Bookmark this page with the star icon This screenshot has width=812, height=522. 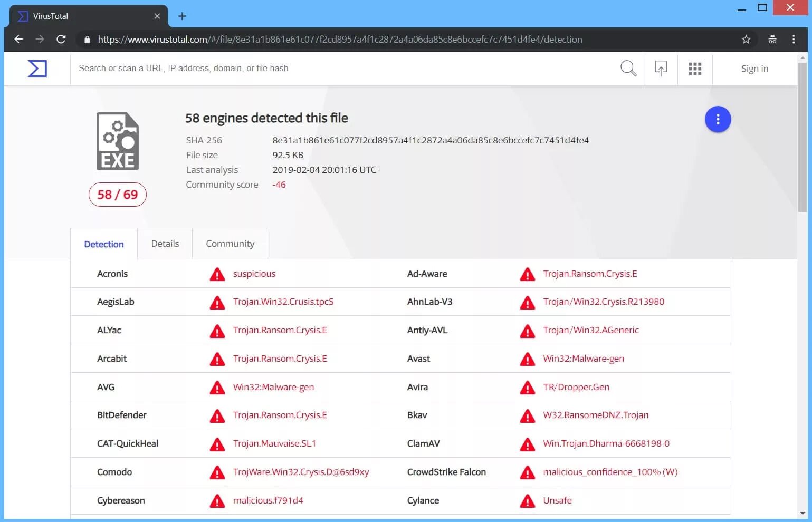(746, 40)
